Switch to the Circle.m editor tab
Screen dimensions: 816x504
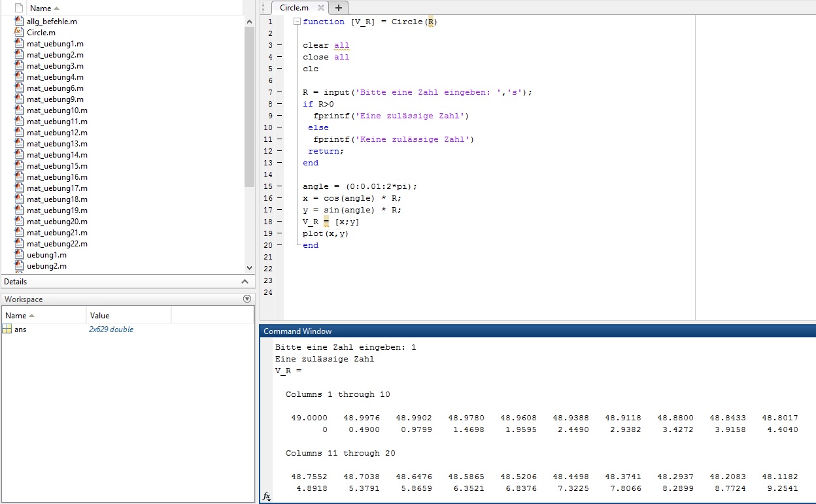294,8
